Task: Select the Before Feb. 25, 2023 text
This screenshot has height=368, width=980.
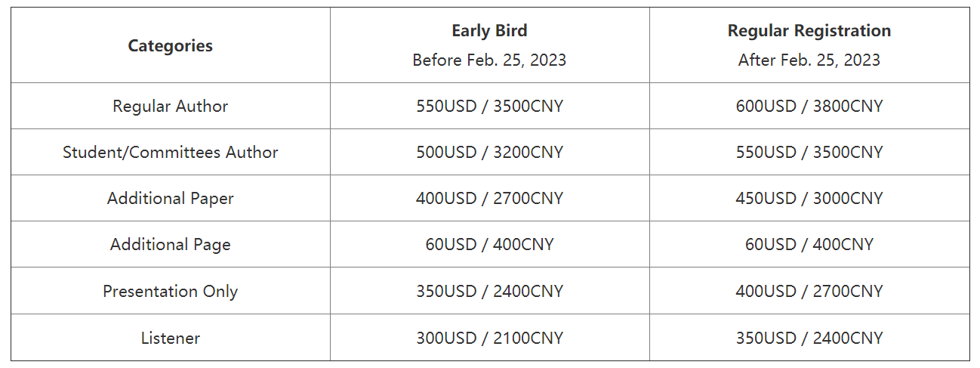Action: (489, 60)
